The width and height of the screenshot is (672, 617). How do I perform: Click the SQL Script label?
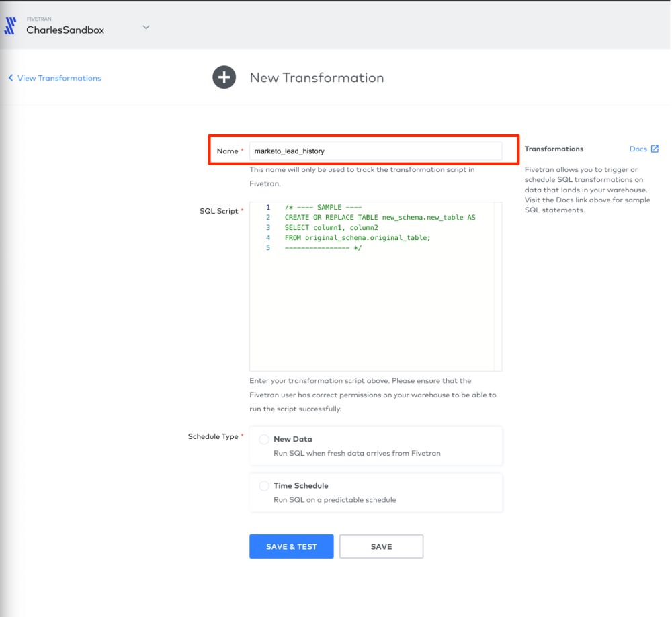218,211
